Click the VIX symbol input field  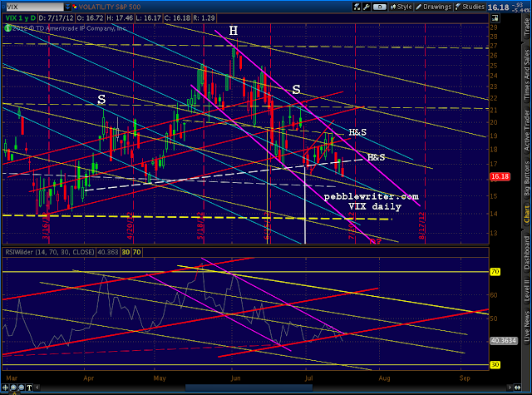point(34,7)
